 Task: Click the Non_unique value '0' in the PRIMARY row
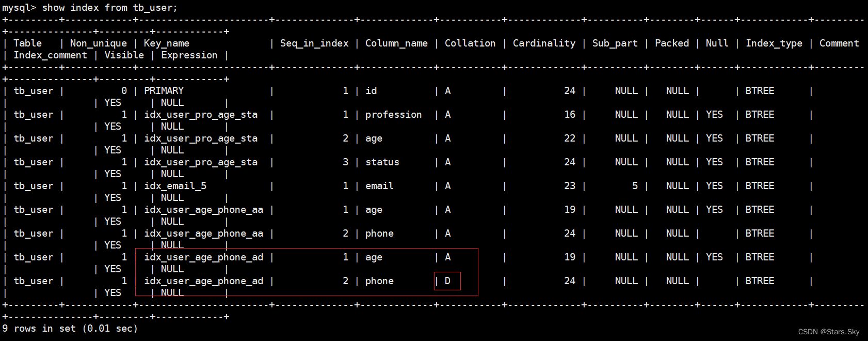tap(124, 91)
